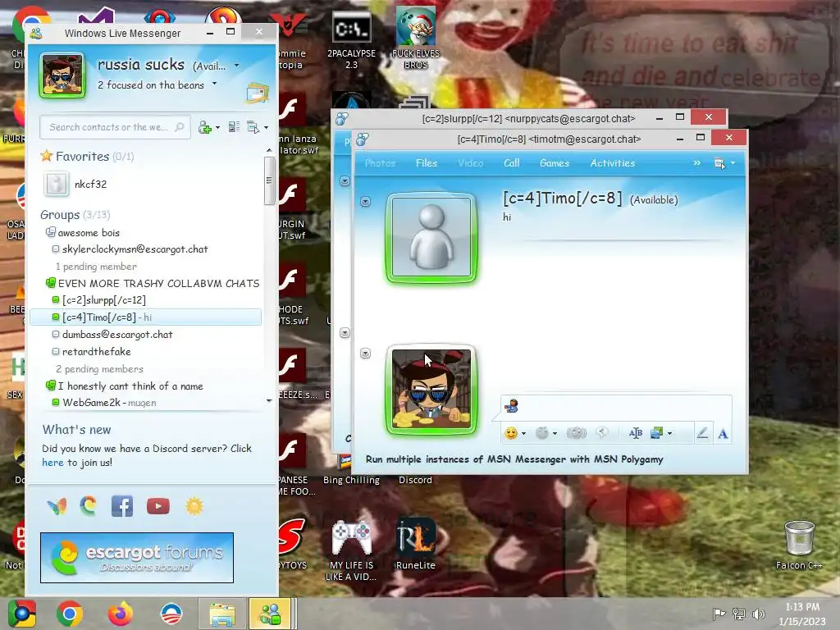Click the Show menu icon in Messenger

(x=253, y=127)
